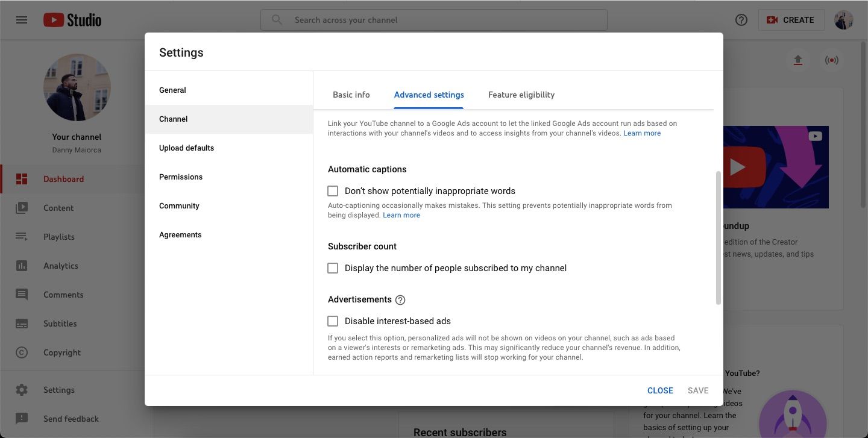The height and width of the screenshot is (438, 868).
Task: Switch to the Basic info tab
Action: click(x=351, y=95)
